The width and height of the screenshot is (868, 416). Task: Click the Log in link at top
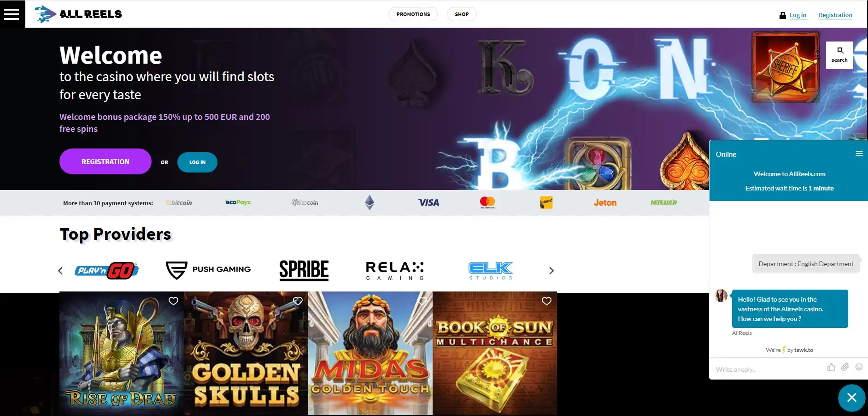(x=798, y=15)
